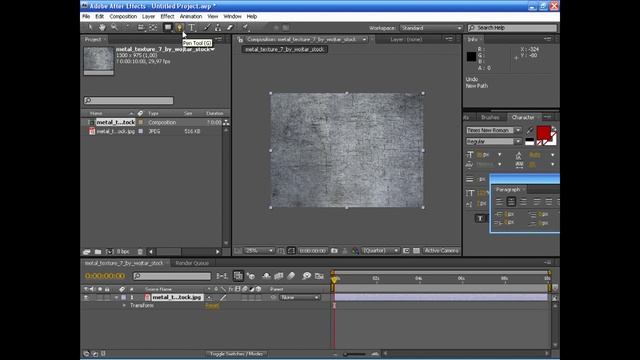Click the new composition icon in Project panel
The height and width of the screenshot is (360, 640).
click(x=109, y=252)
